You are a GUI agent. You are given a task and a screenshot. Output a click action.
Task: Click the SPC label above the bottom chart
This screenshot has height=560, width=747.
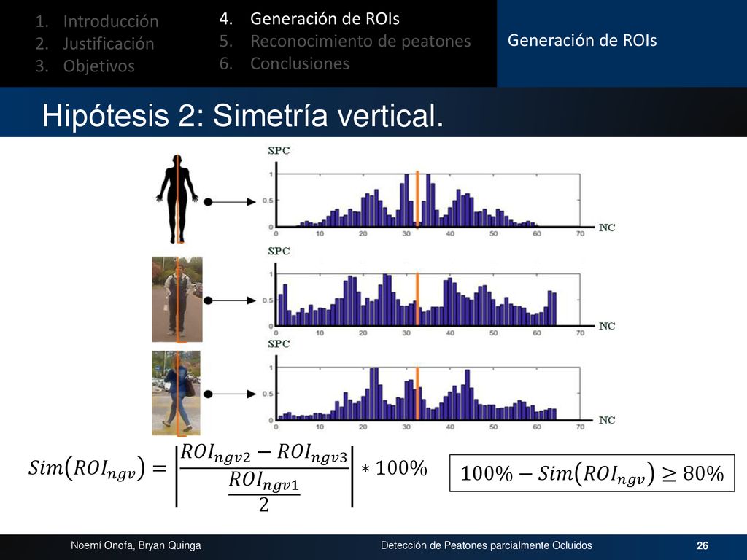(x=279, y=344)
